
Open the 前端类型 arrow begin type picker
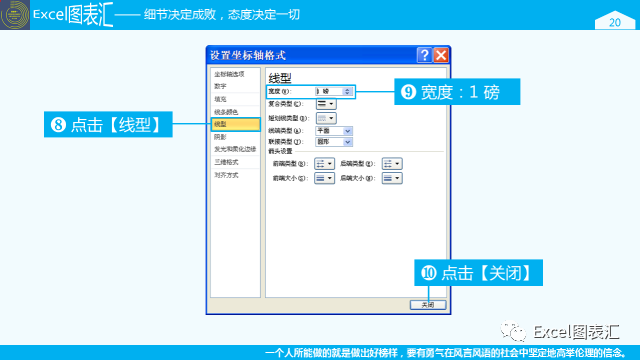coord(324,164)
